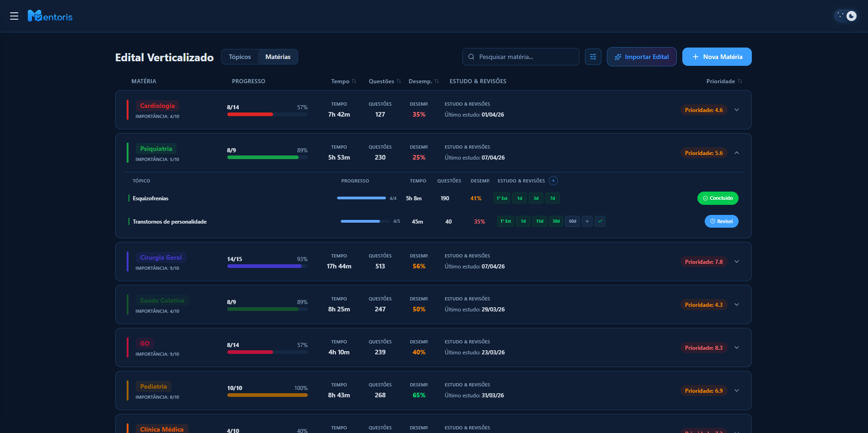Expand the Cirurgia Geral row

[x=736, y=262]
